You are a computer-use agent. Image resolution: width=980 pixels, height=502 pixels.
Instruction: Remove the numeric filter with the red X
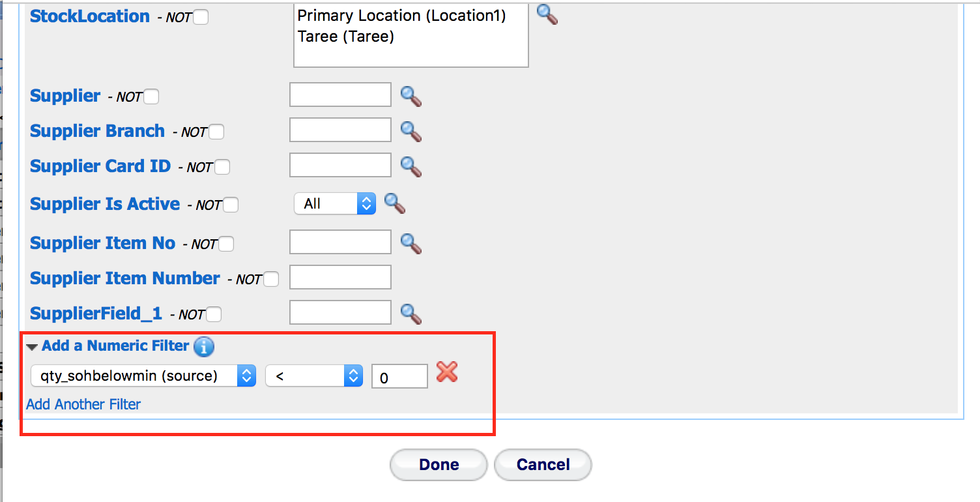(447, 372)
